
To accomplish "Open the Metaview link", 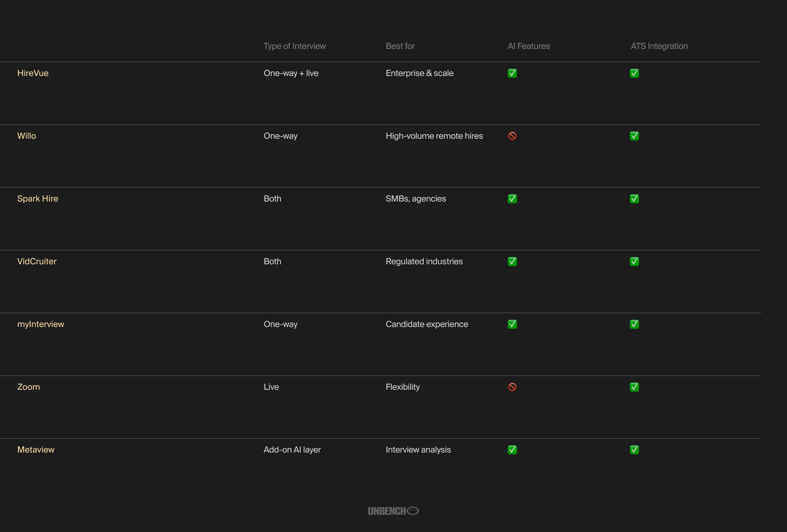I will click(36, 450).
